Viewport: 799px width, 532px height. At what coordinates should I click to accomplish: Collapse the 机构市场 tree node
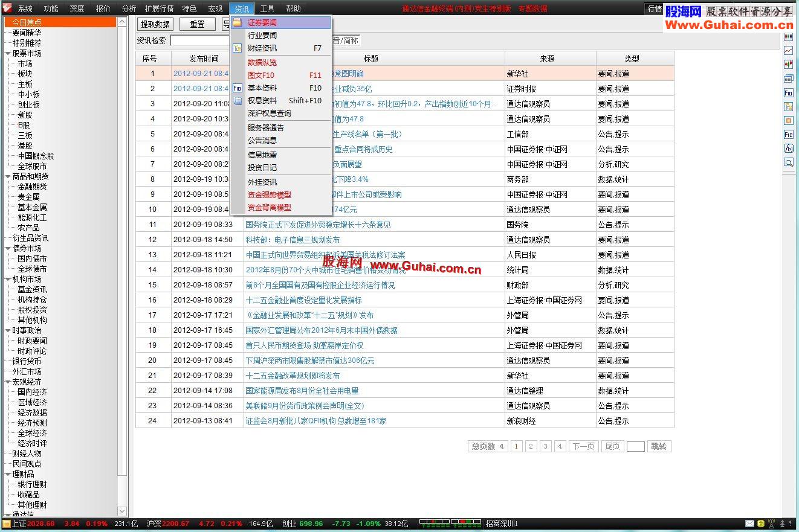click(x=8, y=279)
